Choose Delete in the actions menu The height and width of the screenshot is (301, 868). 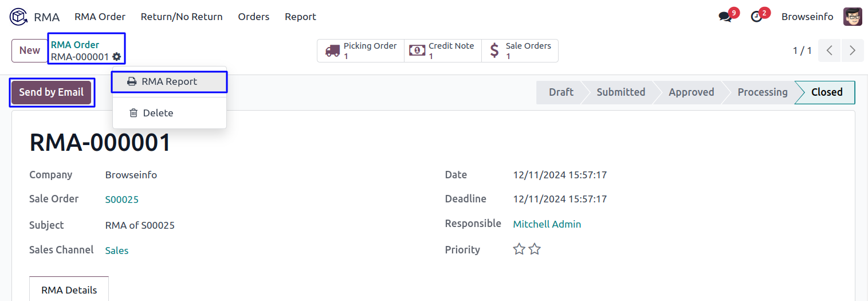coord(158,113)
